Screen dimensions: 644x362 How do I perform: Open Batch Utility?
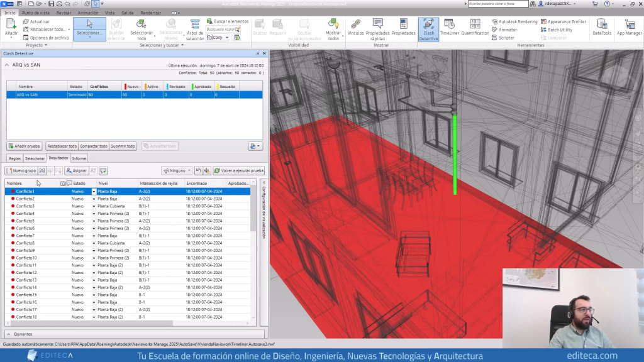tap(557, 30)
